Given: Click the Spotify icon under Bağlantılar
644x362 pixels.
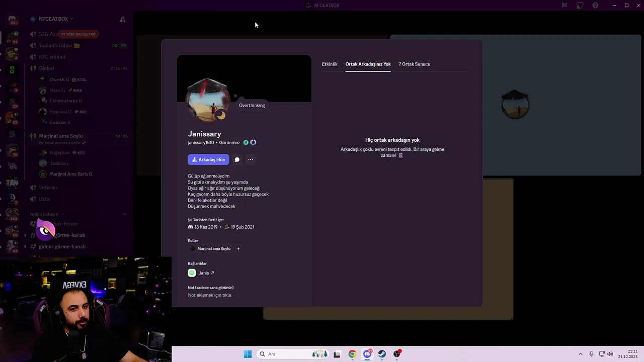Looking at the screenshot, I should [x=192, y=273].
